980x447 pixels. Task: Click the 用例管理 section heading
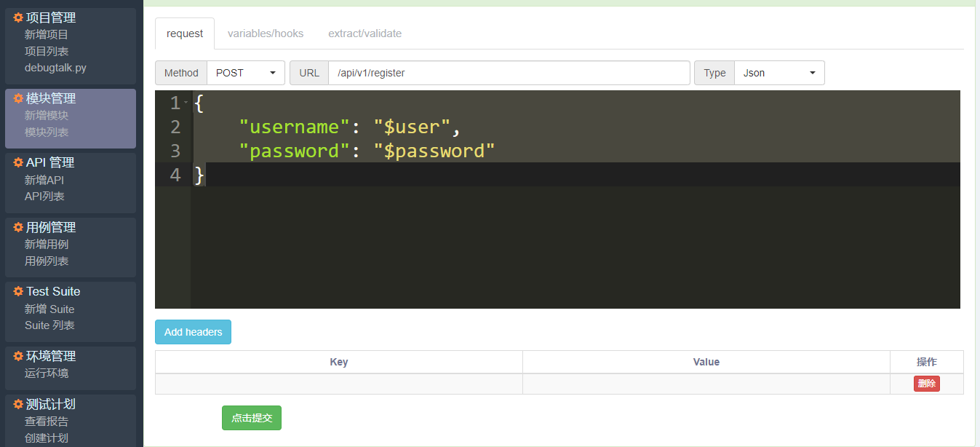[x=51, y=227]
